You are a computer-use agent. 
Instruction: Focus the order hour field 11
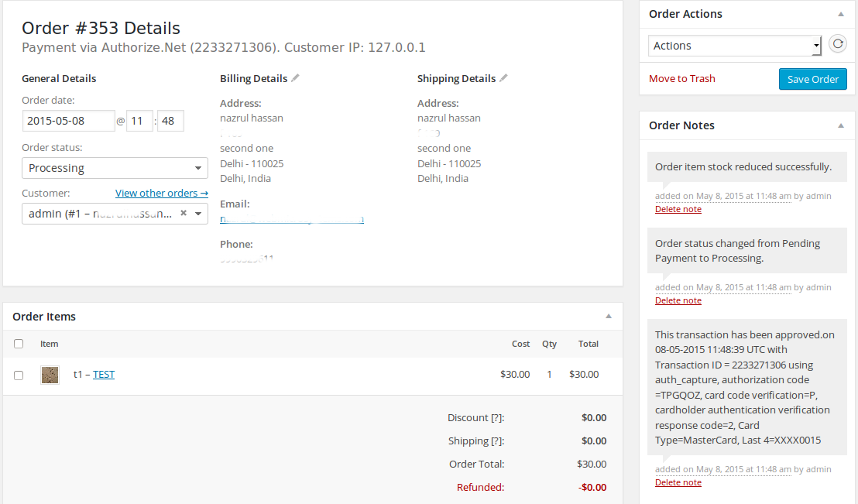pyautogui.click(x=139, y=121)
